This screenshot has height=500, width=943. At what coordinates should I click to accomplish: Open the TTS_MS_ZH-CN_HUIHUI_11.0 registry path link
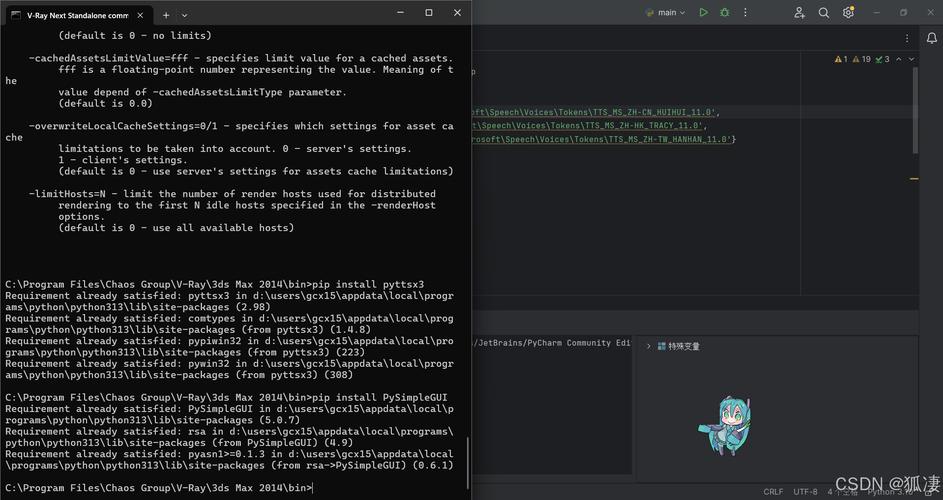coord(594,113)
